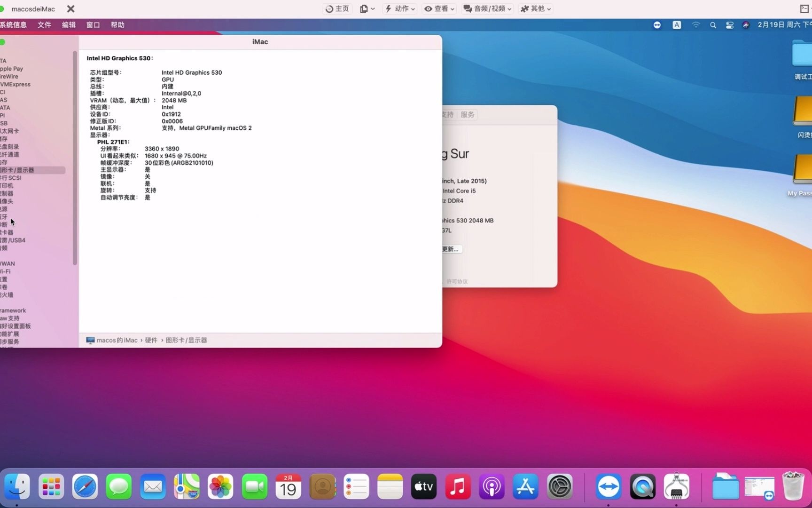The height and width of the screenshot is (508, 812).
Task: Open Finder from the Dock
Action: click(17, 486)
